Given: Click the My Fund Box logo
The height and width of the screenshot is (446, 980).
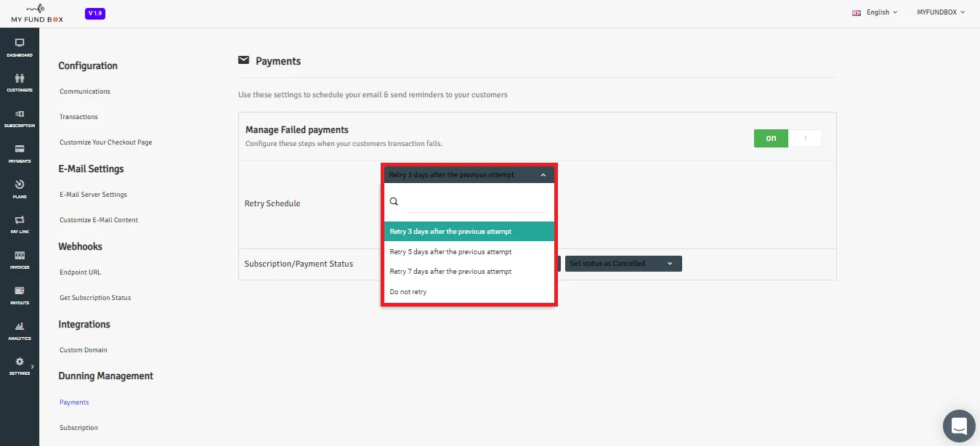Looking at the screenshot, I should point(37,13).
